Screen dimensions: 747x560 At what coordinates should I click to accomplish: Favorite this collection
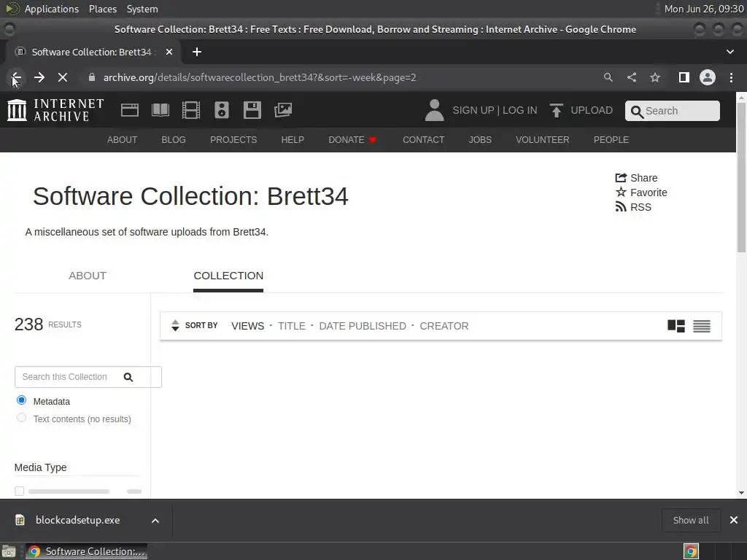641,192
